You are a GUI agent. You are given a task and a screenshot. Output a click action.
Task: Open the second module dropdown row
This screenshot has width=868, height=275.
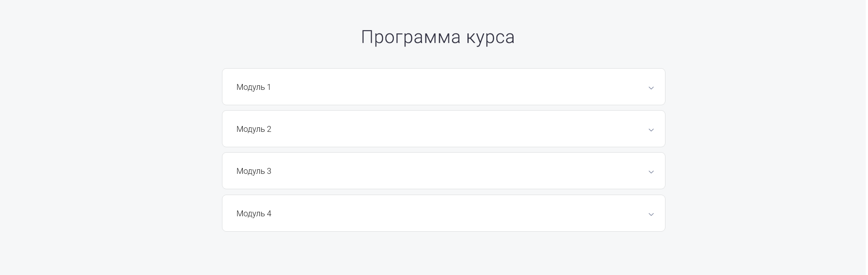[443, 129]
